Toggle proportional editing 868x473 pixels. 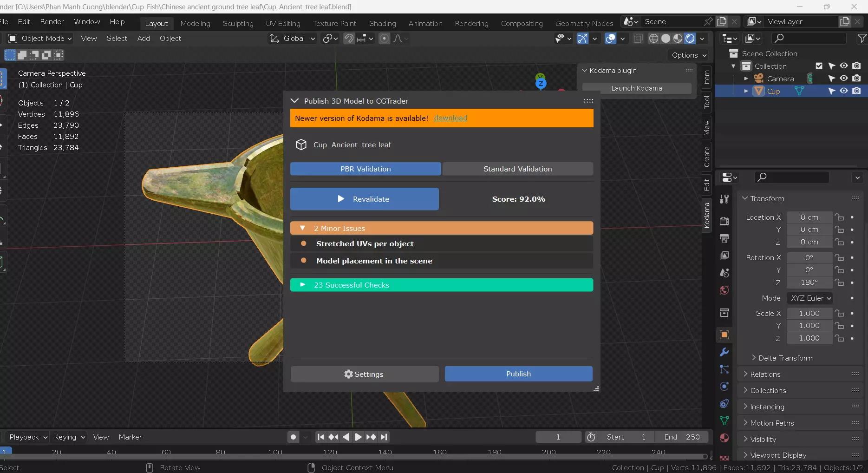pyautogui.click(x=384, y=39)
